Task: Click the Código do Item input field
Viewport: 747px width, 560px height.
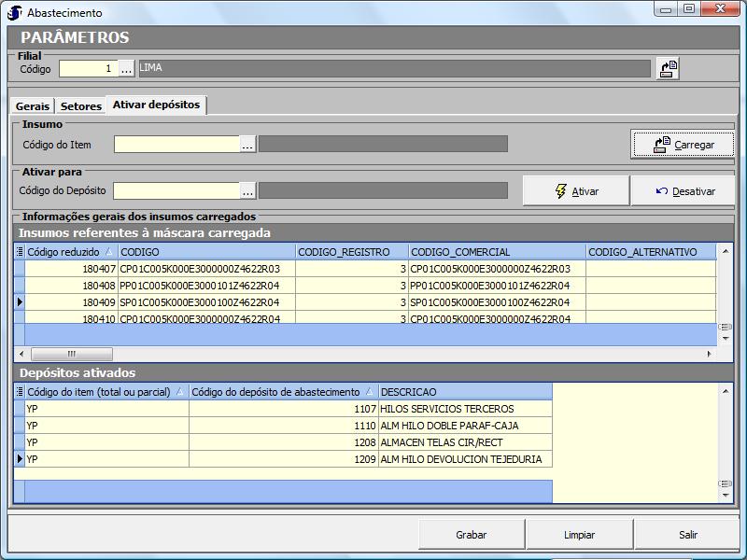Action: [177, 144]
